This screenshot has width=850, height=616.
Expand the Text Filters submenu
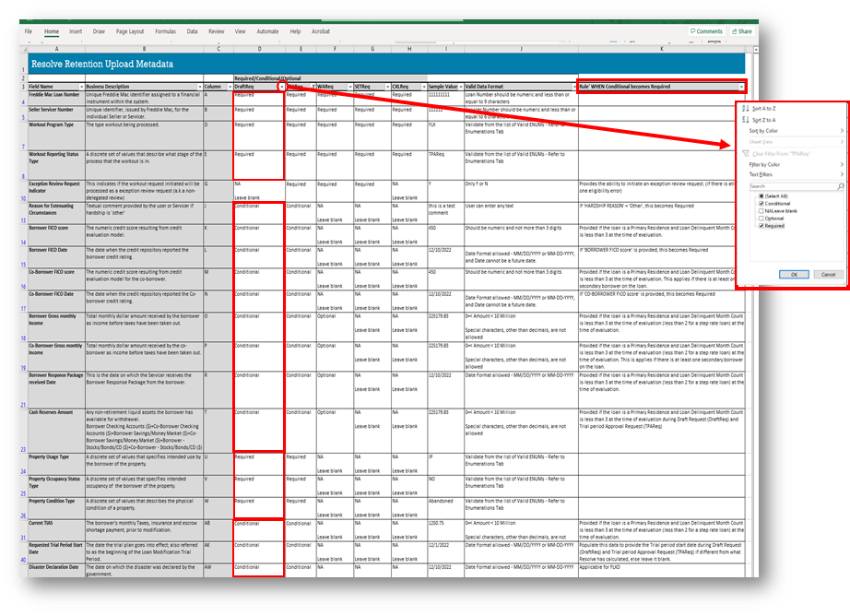pyautogui.click(x=792, y=174)
